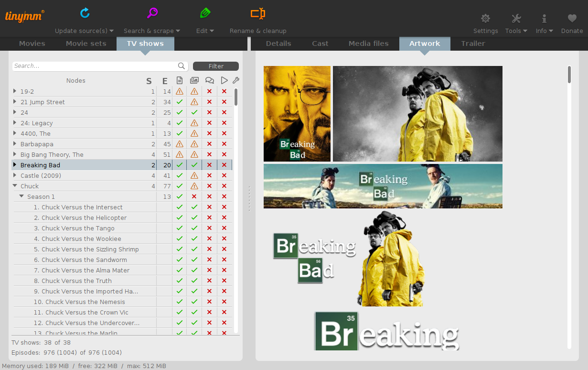Click the green Edit pencil icon
Viewport: 588px width, 370px height.
(x=205, y=13)
